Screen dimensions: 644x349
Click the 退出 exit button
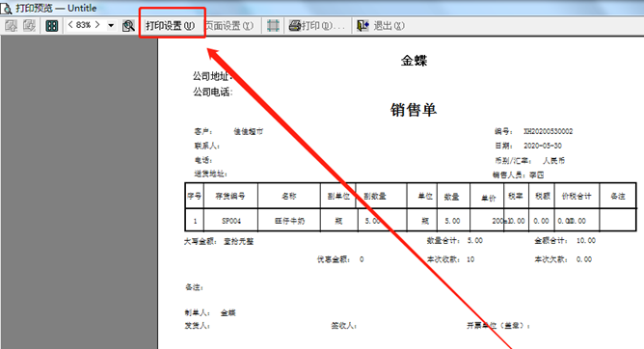tap(380, 26)
